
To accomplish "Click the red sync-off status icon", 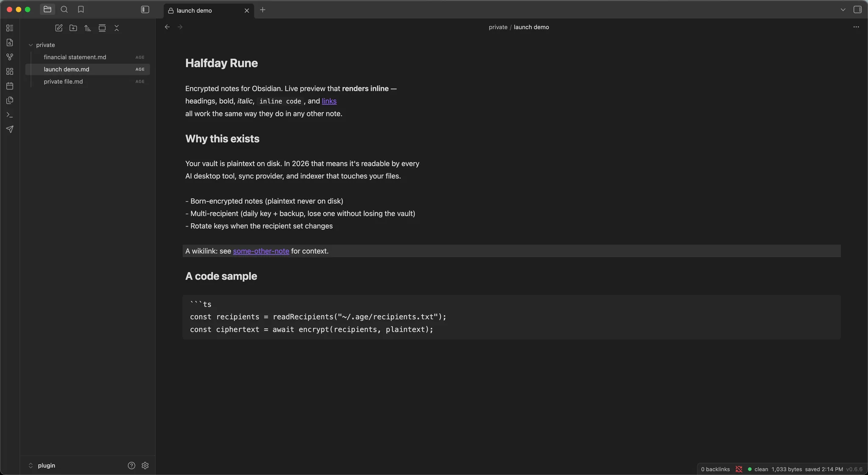I will click(739, 469).
